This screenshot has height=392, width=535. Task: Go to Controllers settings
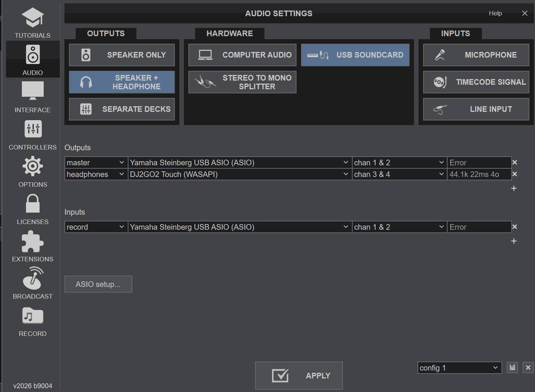coord(32,134)
